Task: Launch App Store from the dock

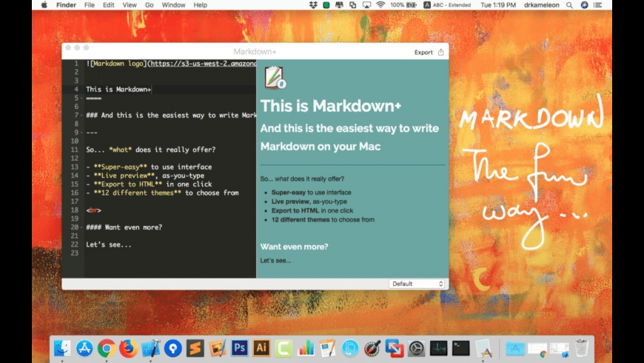Action: click(x=84, y=348)
